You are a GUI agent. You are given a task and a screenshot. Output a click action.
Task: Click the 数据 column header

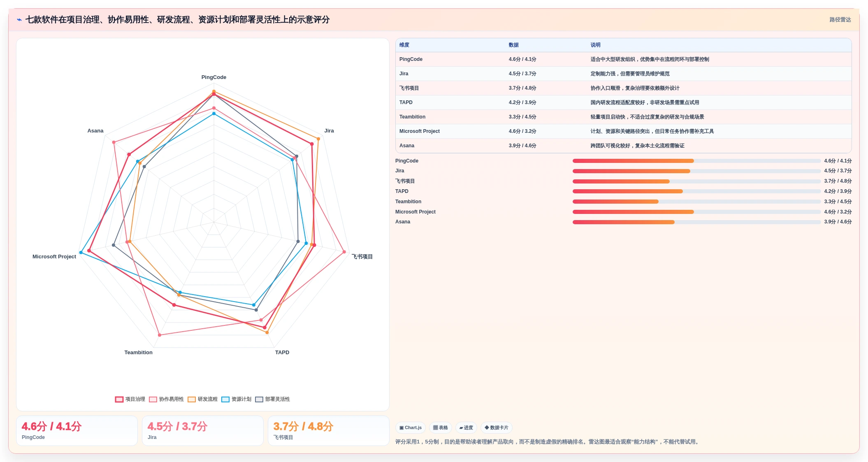coord(514,45)
